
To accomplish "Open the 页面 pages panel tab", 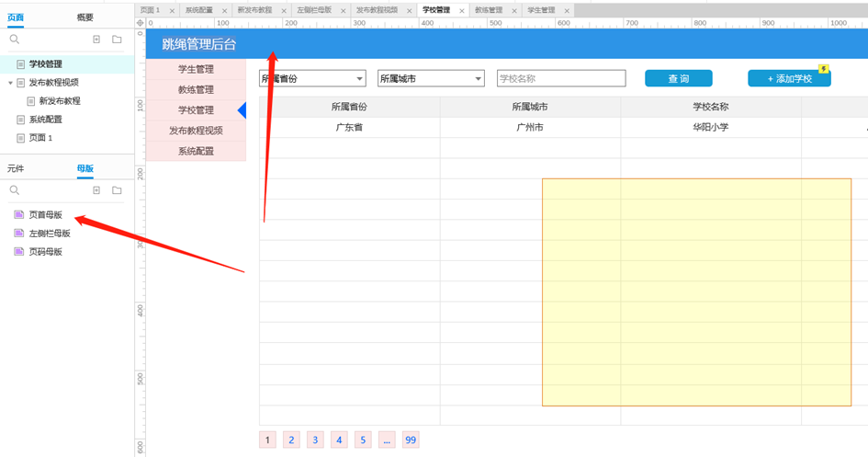I will pos(16,17).
